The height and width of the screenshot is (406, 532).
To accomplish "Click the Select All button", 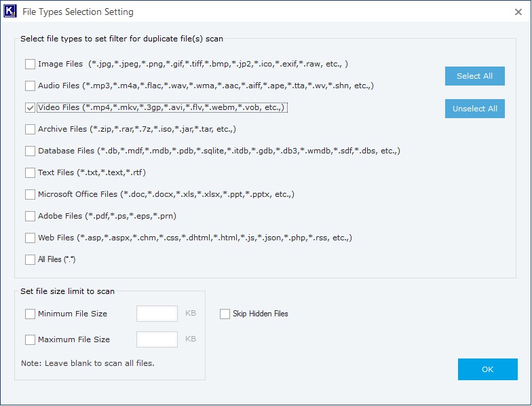I will (x=475, y=76).
